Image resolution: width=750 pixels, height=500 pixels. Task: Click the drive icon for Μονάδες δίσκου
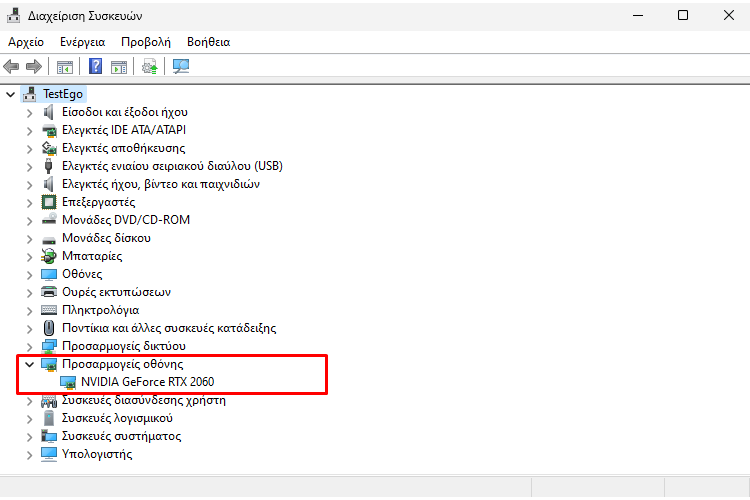coord(49,239)
